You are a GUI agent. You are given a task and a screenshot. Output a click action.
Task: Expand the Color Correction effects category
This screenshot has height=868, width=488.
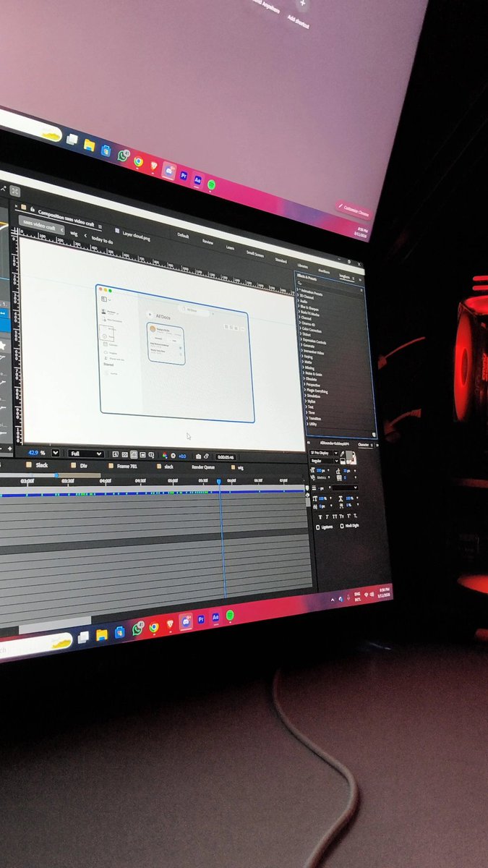(x=300, y=328)
